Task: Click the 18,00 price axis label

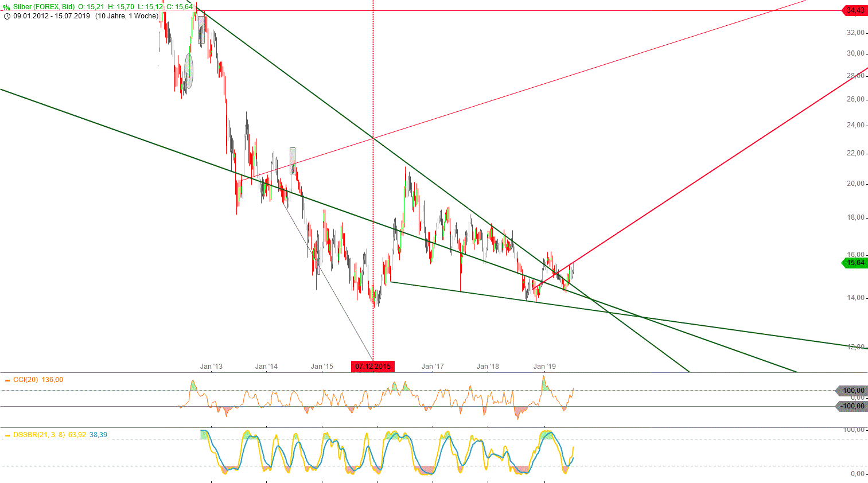Action: [855, 217]
